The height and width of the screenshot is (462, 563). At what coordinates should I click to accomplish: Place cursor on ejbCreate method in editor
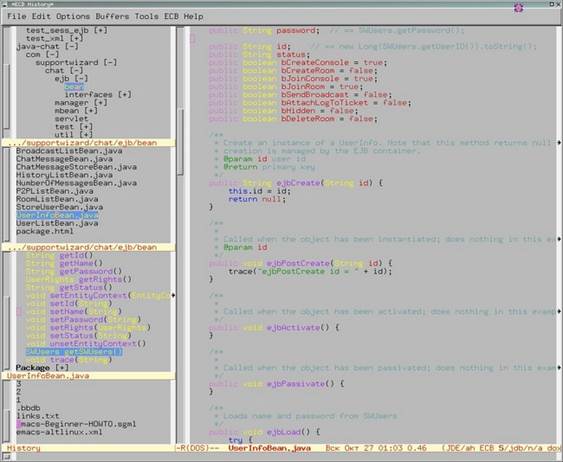coord(298,183)
